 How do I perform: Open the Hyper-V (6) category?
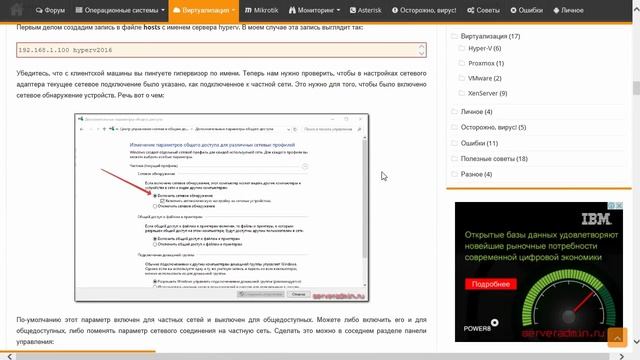tap(484, 48)
